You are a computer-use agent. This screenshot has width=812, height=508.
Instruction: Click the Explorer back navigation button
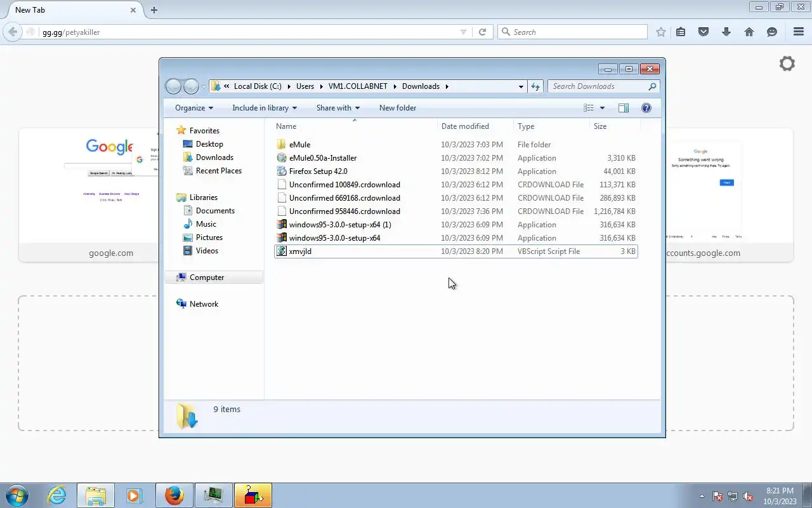[x=173, y=86]
